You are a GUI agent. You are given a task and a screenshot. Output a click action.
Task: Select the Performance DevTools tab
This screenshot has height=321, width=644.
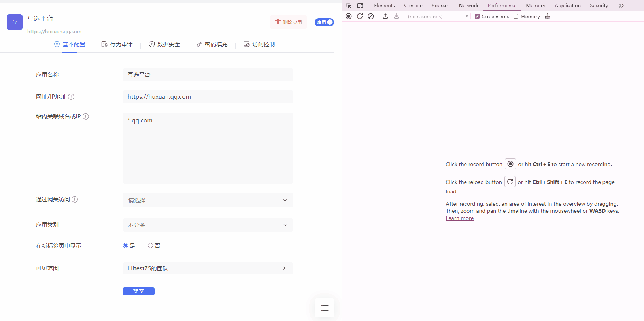[502, 6]
